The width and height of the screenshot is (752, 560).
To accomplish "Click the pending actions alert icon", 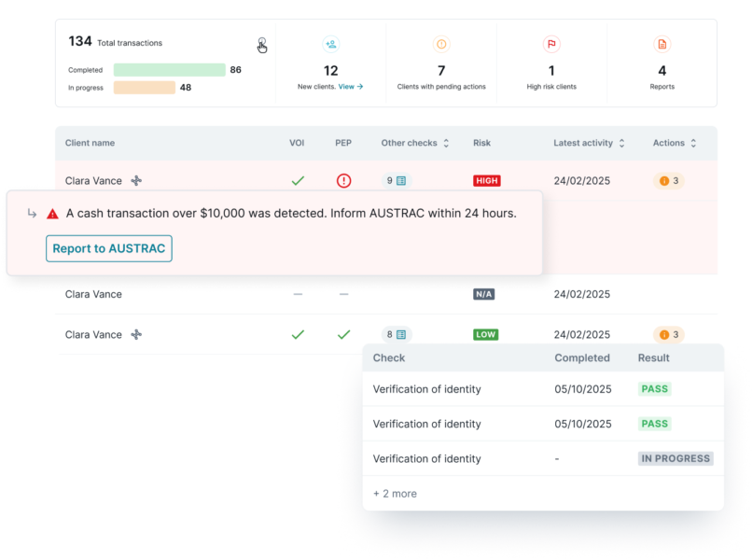I will (441, 44).
